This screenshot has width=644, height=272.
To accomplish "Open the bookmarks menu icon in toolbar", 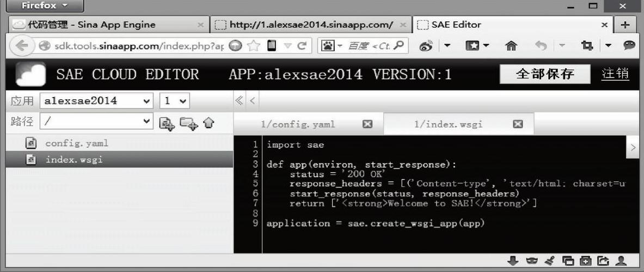I will coord(471,46).
